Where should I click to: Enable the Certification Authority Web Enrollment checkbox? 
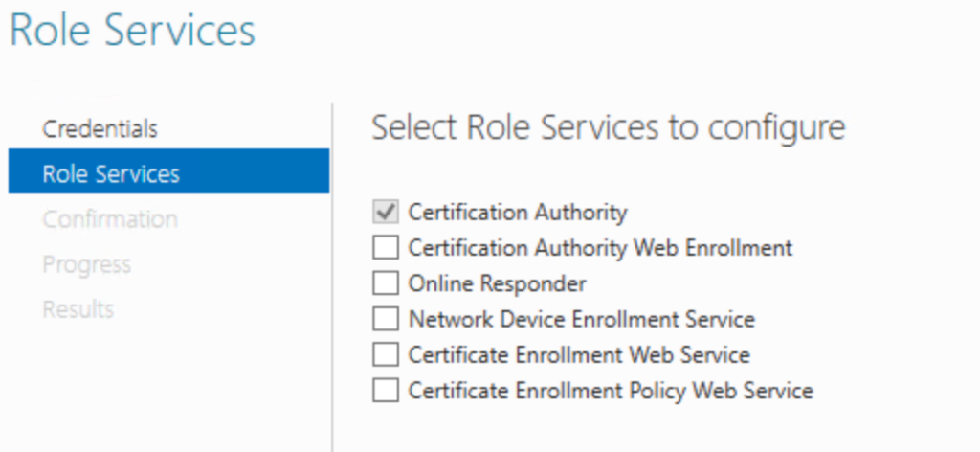(385, 248)
